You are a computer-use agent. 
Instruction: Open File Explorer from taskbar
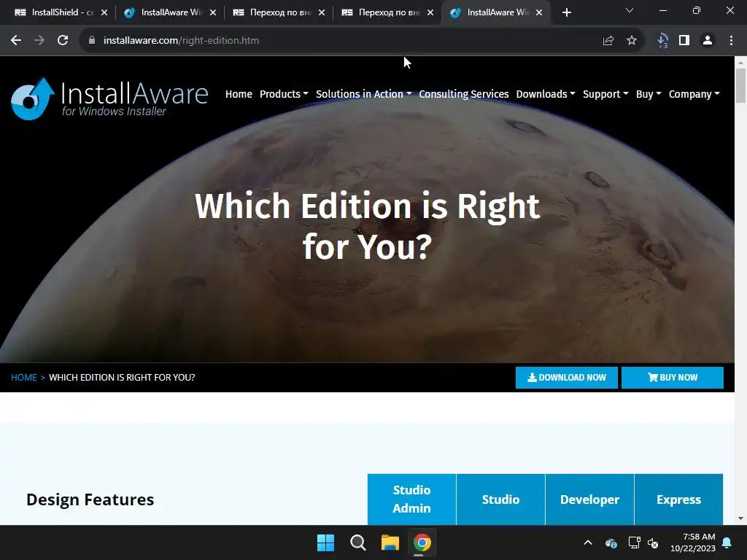click(390, 542)
